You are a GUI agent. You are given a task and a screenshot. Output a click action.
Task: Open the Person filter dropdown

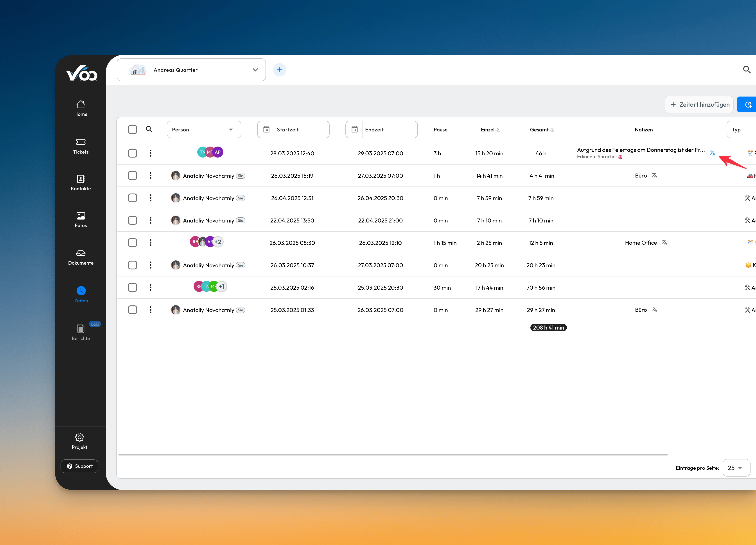[204, 129]
